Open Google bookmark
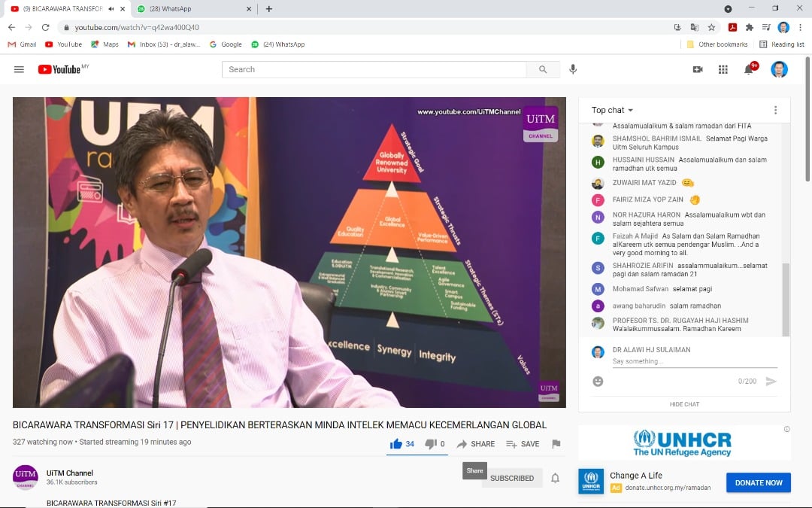Viewport: 812px width, 508px height. pos(226,44)
